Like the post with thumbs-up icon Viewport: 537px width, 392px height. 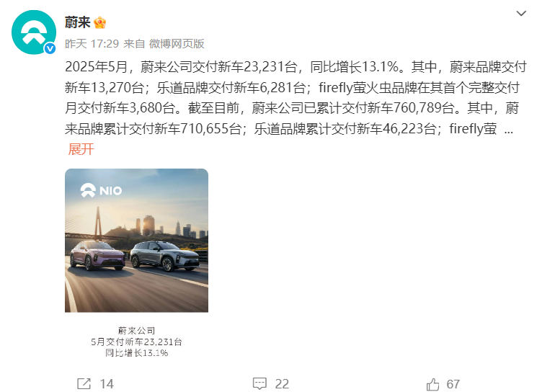click(432, 384)
